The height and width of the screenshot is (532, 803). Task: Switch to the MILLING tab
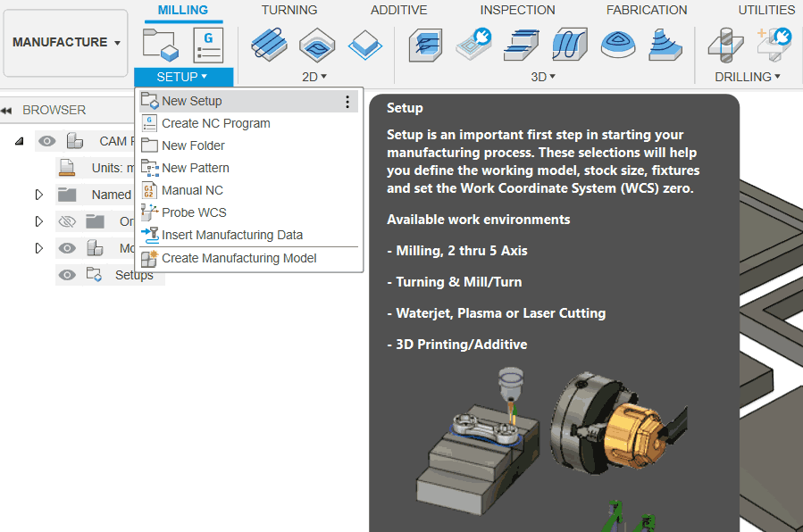pyautogui.click(x=183, y=10)
